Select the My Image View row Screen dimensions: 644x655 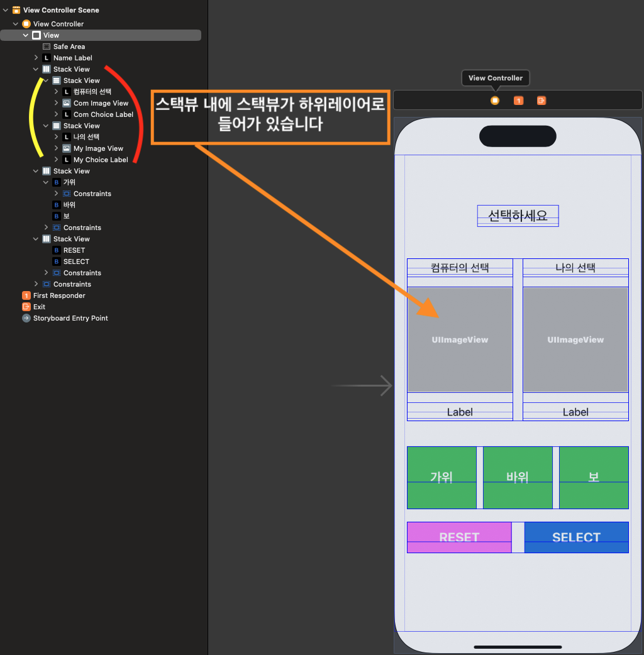[101, 148]
